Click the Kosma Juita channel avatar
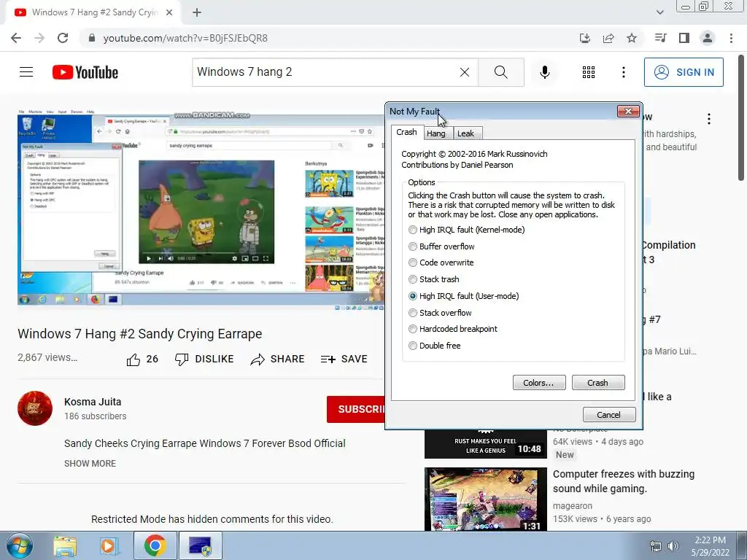 (35, 408)
